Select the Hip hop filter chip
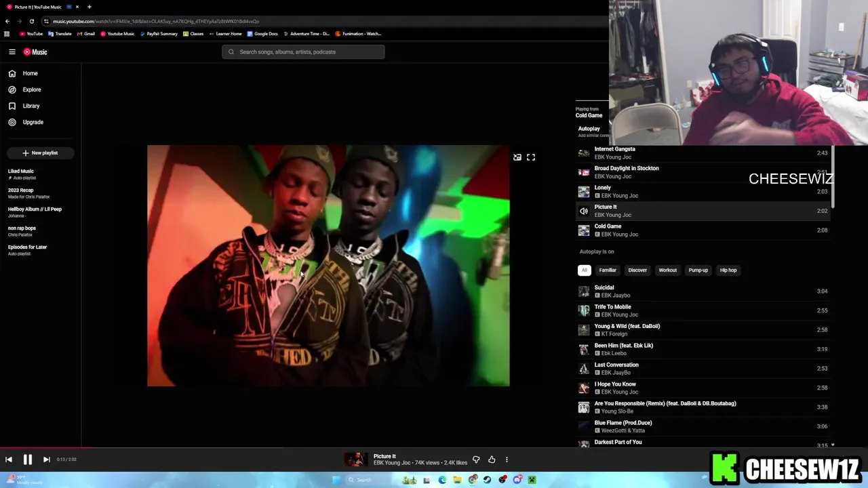The height and width of the screenshot is (488, 868). pos(728,270)
